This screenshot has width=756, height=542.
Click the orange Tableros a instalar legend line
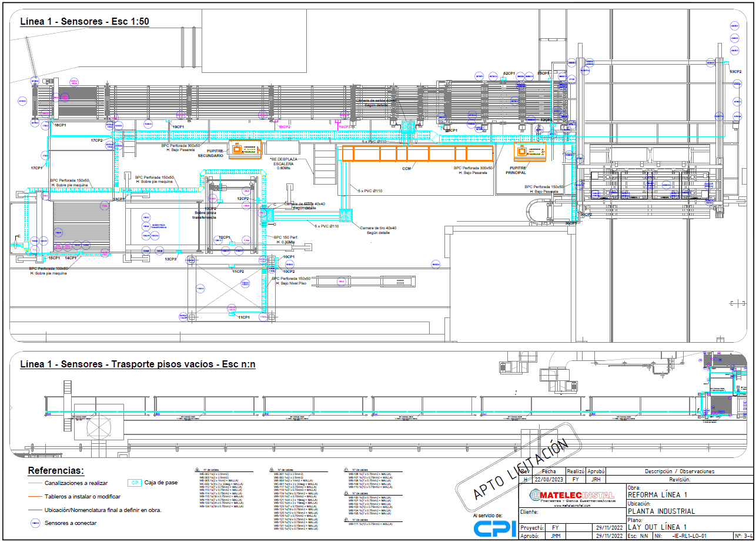click(x=35, y=497)
